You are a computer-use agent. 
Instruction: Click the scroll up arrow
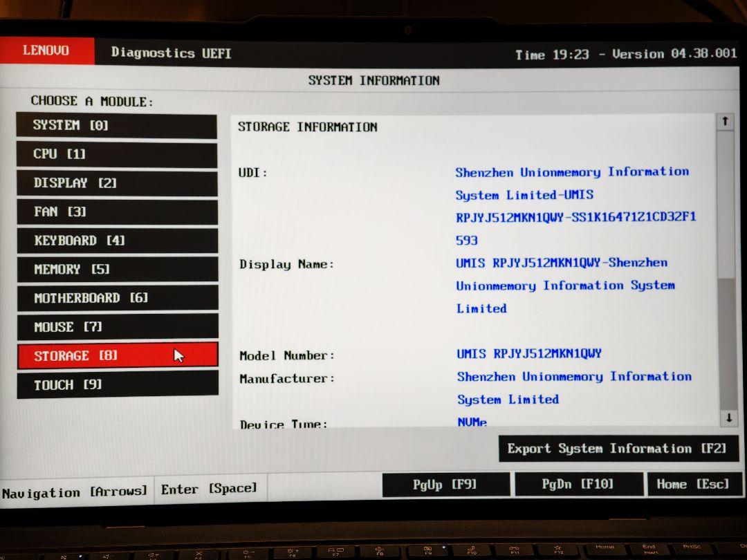[x=725, y=122]
